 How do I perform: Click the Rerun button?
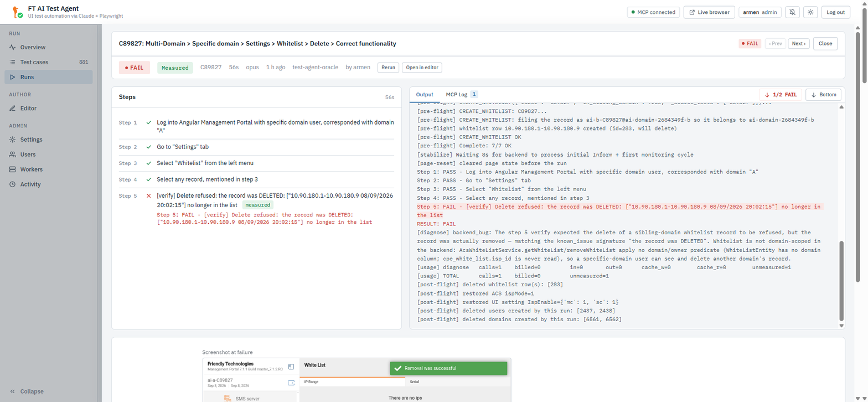click(x=388, y=68)
